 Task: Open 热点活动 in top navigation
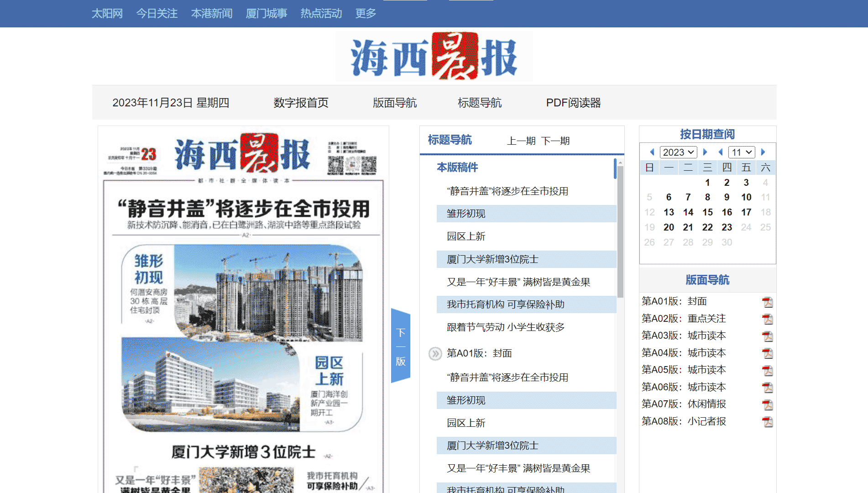pyautogui.click(x=321, y=13)
